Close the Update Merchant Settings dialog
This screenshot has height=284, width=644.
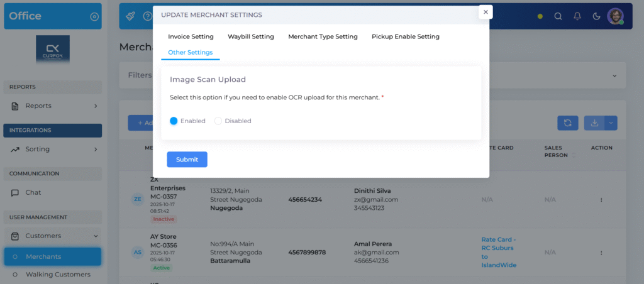click(485, 12)
